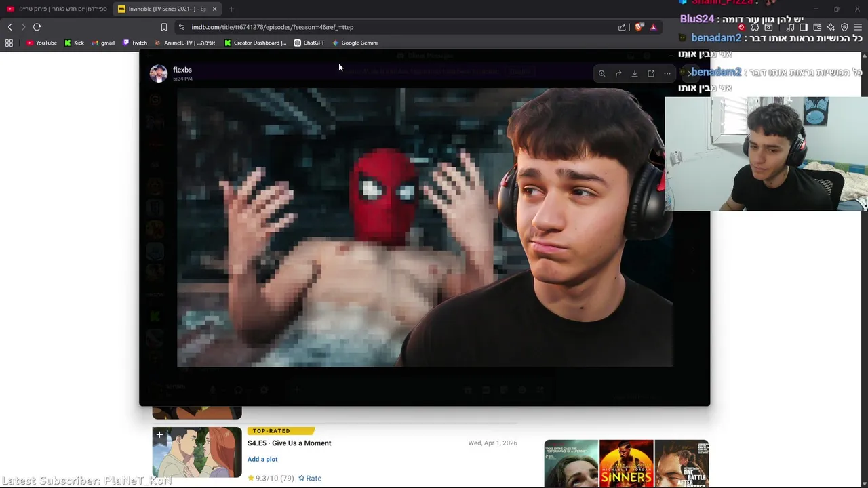Open the bookmarks bar apps grid icon
The height and width of the screenshot is (488, 868).
tap(9, 43)
